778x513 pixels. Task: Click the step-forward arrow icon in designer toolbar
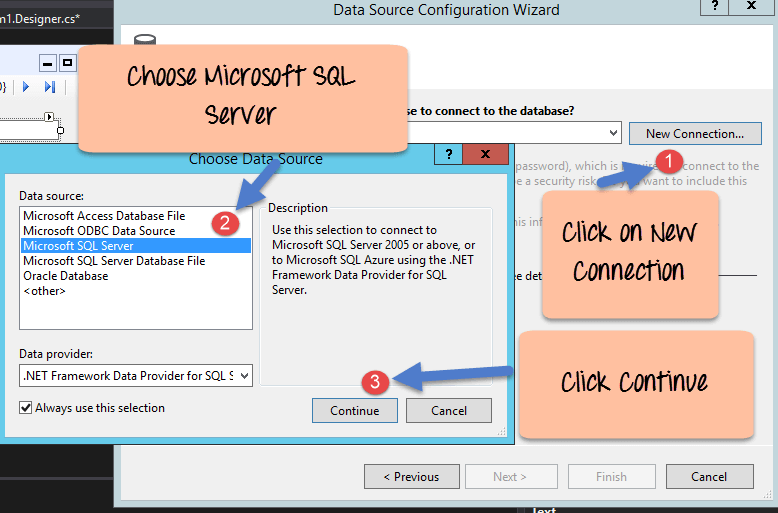tap(50, 87)
